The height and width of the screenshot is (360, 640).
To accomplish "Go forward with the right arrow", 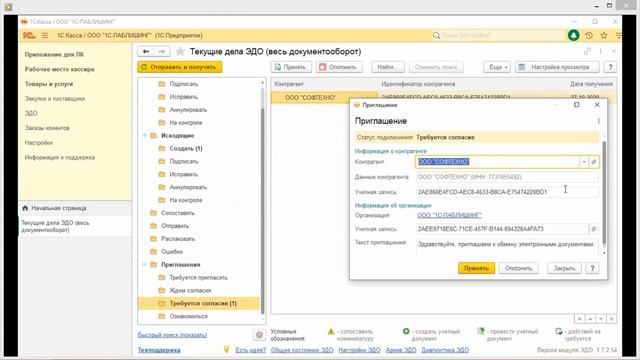I will coord(162,51).
